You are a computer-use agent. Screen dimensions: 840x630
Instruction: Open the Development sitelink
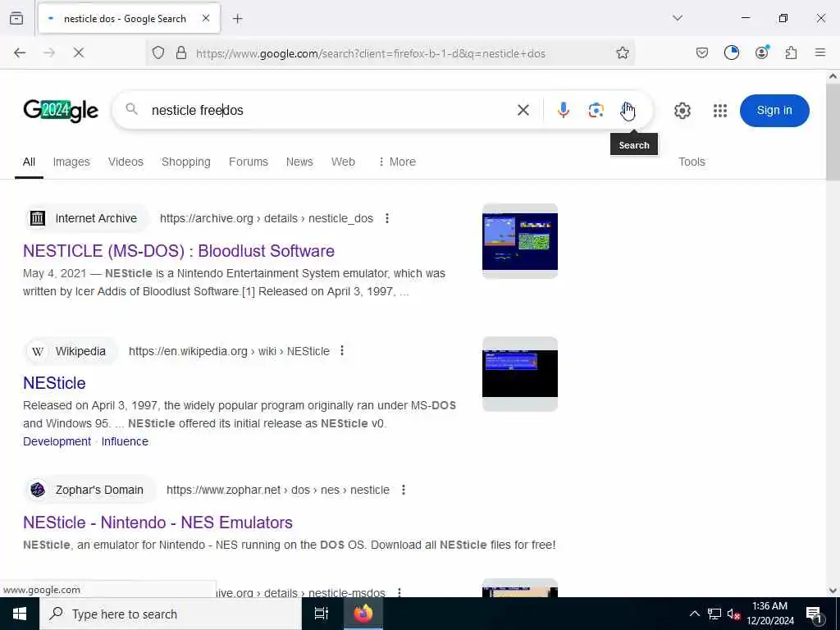click(57, 441)
